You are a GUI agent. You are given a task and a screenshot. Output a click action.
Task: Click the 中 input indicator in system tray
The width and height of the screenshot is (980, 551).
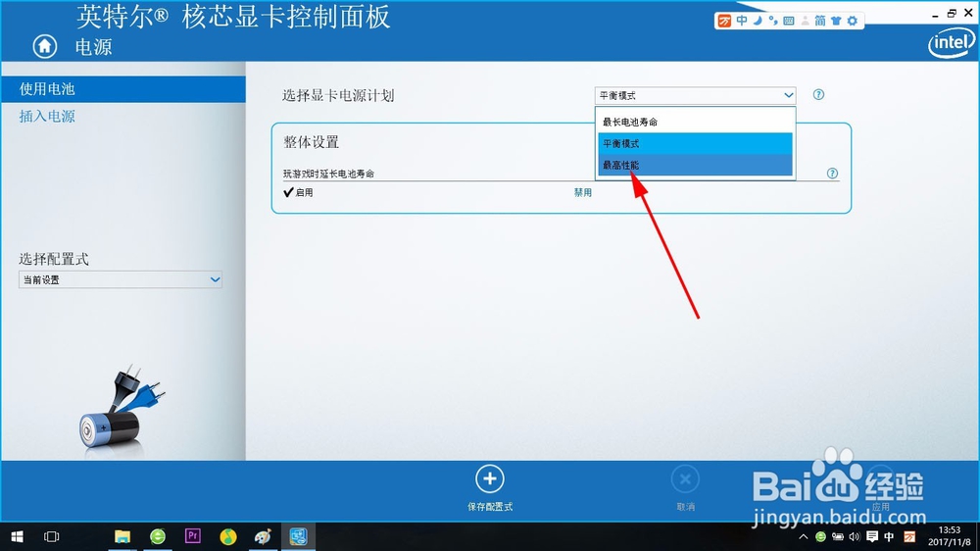pyautogui.click(x=890, y=537)
